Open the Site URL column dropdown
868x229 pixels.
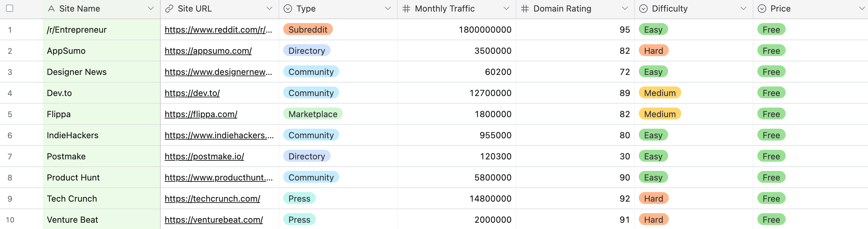coord(269,9)
